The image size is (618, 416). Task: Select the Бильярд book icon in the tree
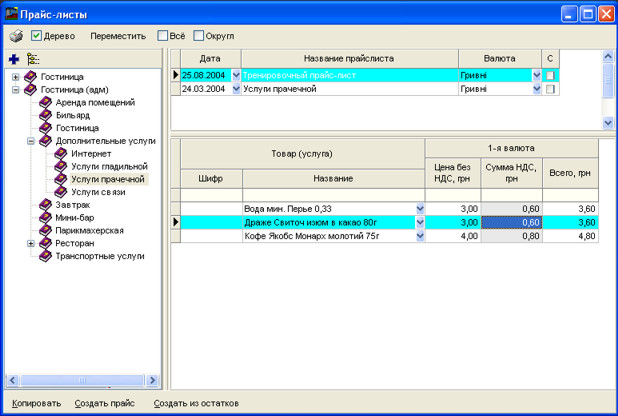point(45,115)
